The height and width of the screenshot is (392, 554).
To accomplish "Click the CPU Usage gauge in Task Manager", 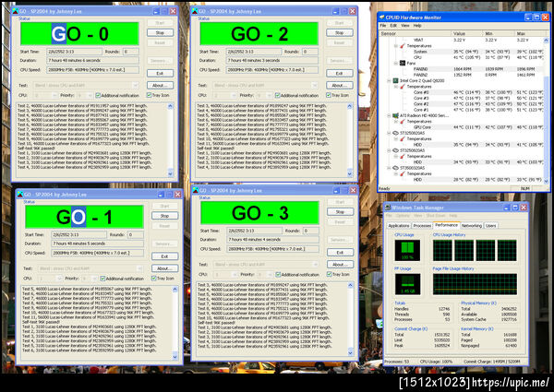I will pos(407,250).
